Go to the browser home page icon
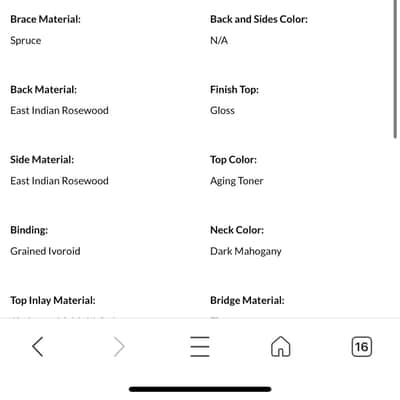 (x=281, y=347)
